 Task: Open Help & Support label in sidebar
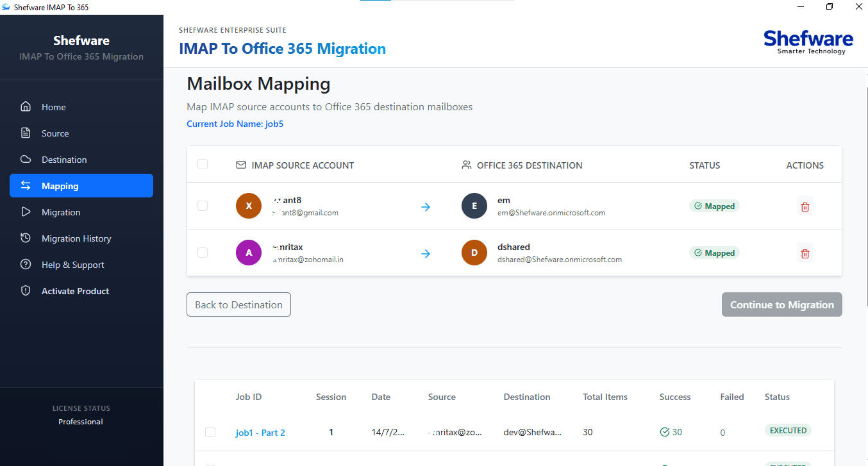[73, 265]
